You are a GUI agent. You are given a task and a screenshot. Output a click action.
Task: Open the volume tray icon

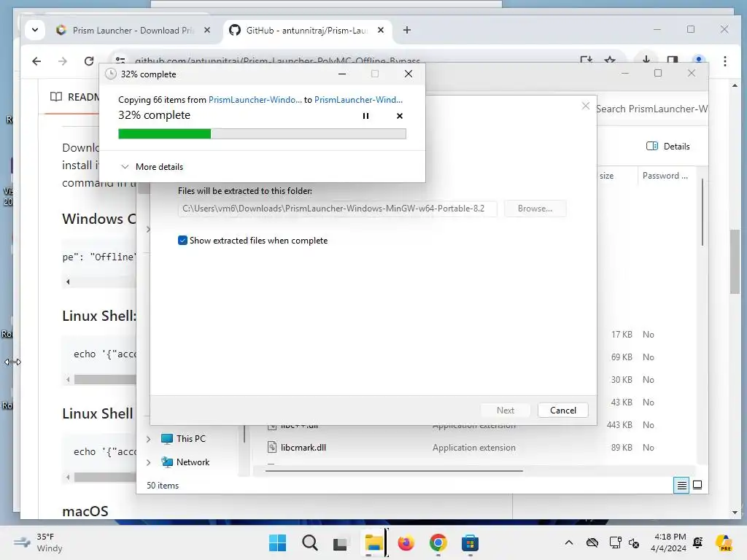pyautogui.click(x=634, y=542)
